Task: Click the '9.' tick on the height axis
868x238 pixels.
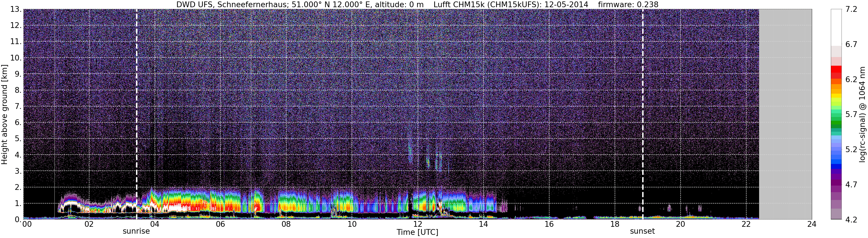Action: (18, 74)
